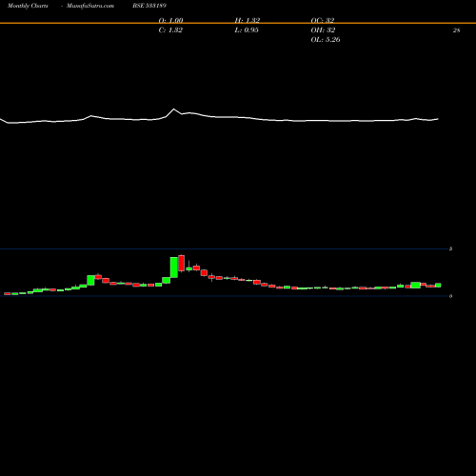Select the 'Monthly Charts' title text
This screenshot has height=476, width=476.
[x=28, y=6]
